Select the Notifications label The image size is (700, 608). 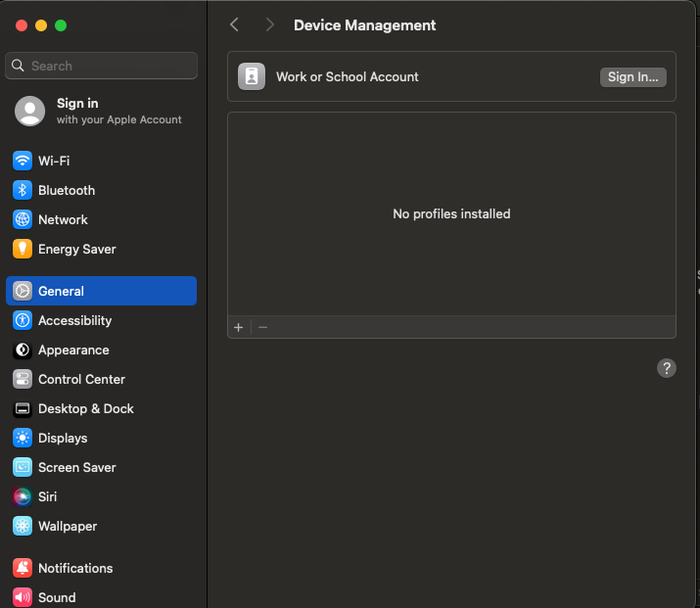[x=75, y=568]
